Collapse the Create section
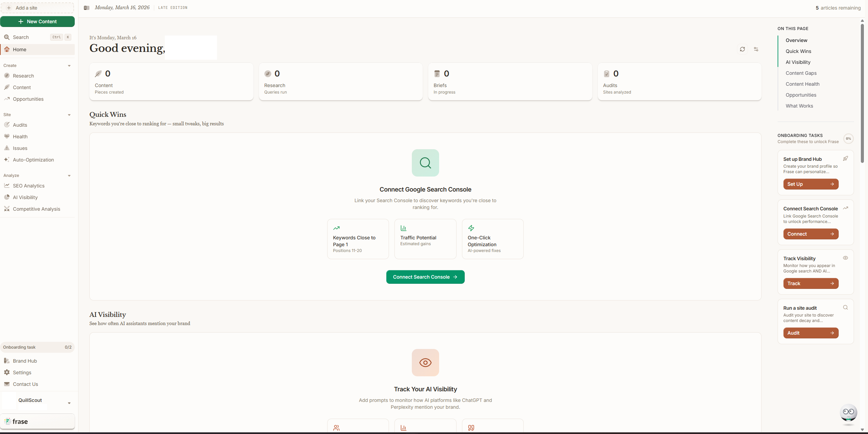Screen dimensions: 868x434 tap(70, 65)
